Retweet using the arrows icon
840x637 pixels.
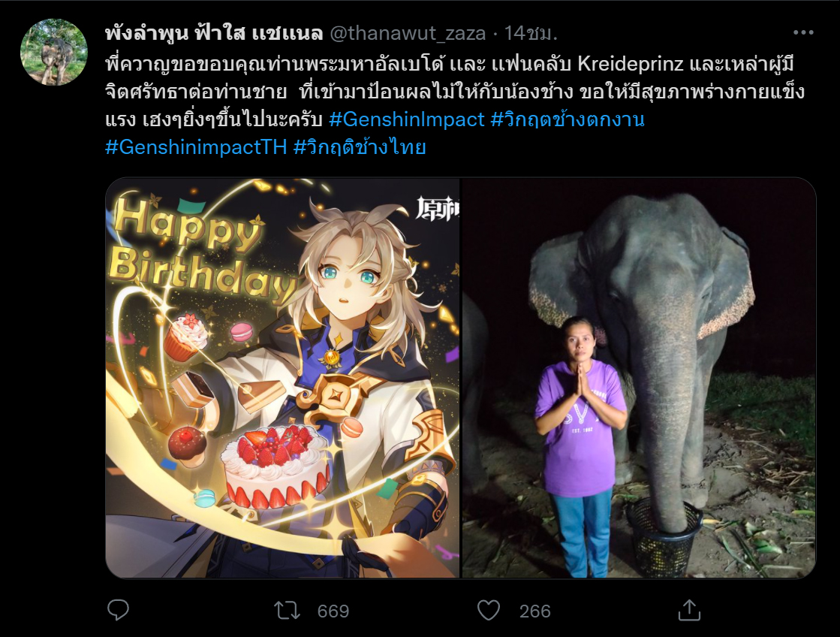[x=288, y=610]
